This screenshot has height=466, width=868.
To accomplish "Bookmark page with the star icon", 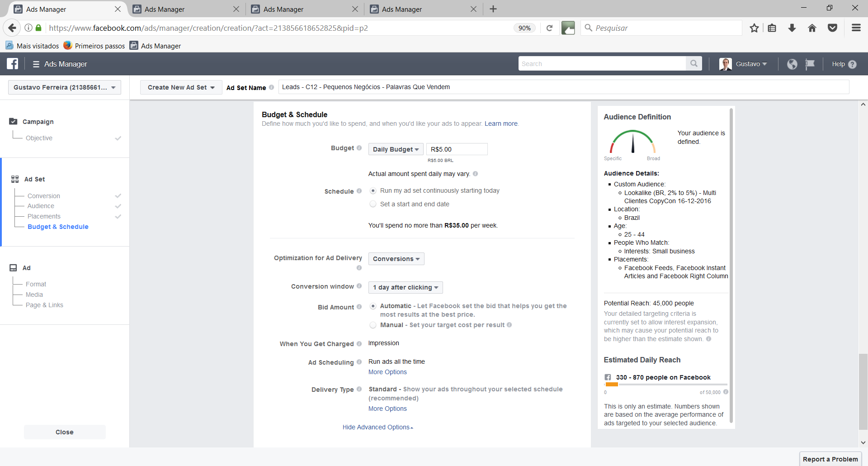I will click(754, 28).
